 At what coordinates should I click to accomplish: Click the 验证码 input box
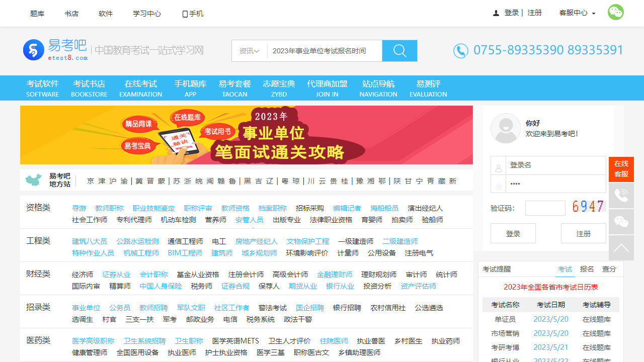[x=545, y=208]
